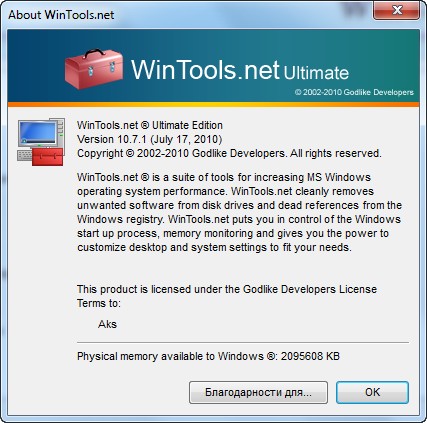Image resolution: width=427 pixels, height=423 pixels.
Task: Click the licensed user name Aks
Action: [x=107, y=324]
